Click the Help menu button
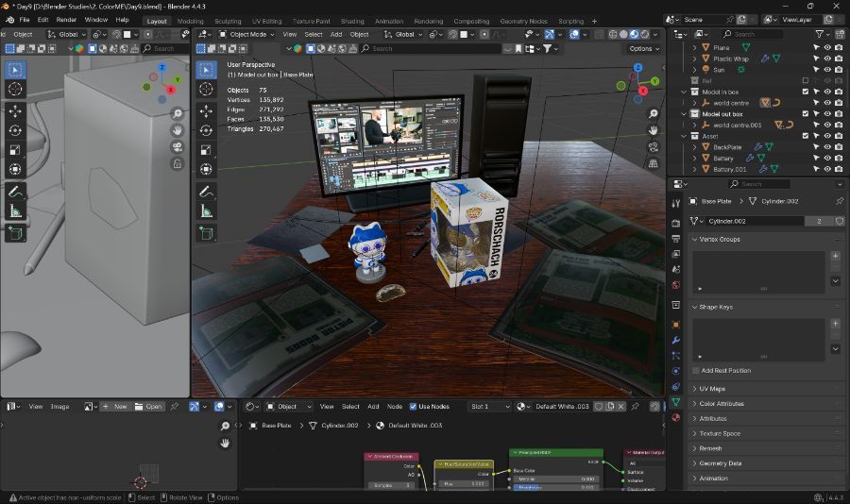Viewport: 850px width, 504px height. tap(122, 20)
